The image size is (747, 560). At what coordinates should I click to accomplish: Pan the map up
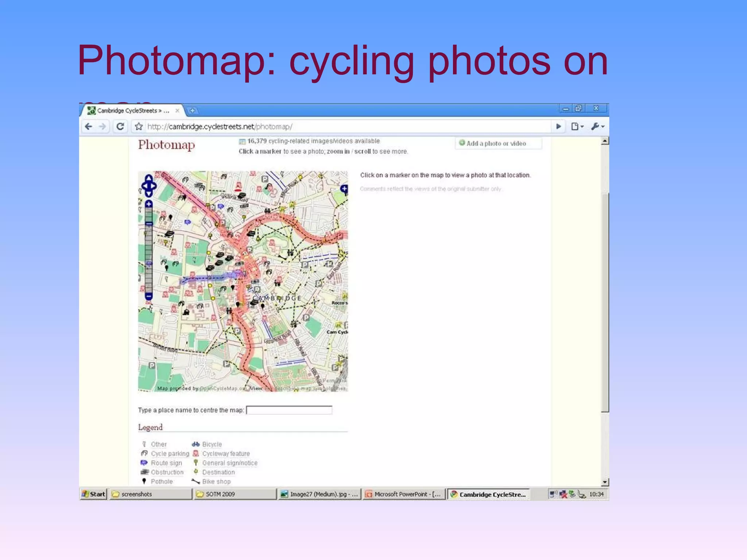[x=149, y=178]
